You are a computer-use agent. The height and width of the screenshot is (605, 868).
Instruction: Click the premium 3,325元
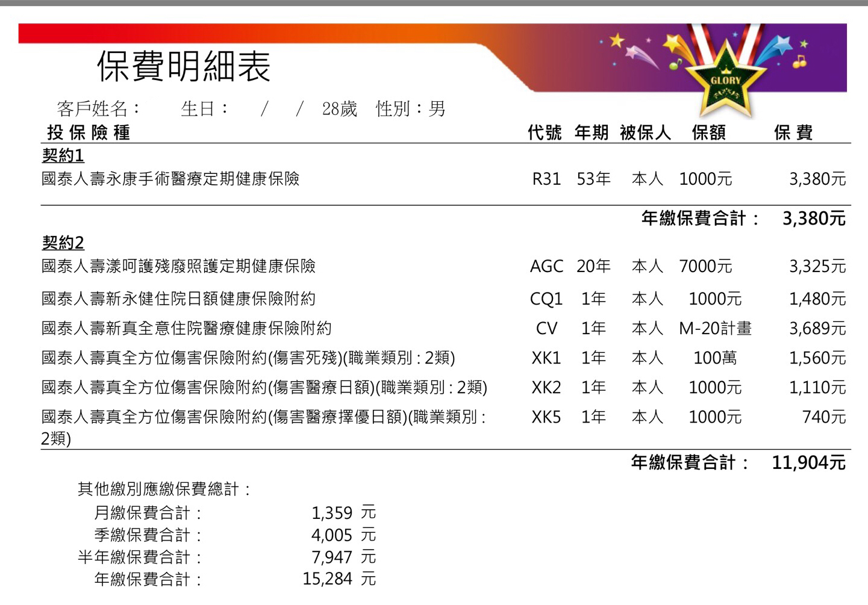pyautogui.click(x=817, y=266)
